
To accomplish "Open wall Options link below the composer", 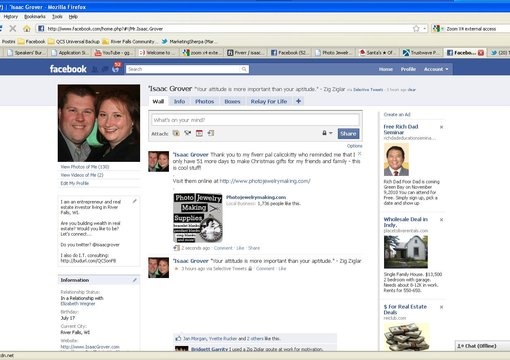I will 354,146.
